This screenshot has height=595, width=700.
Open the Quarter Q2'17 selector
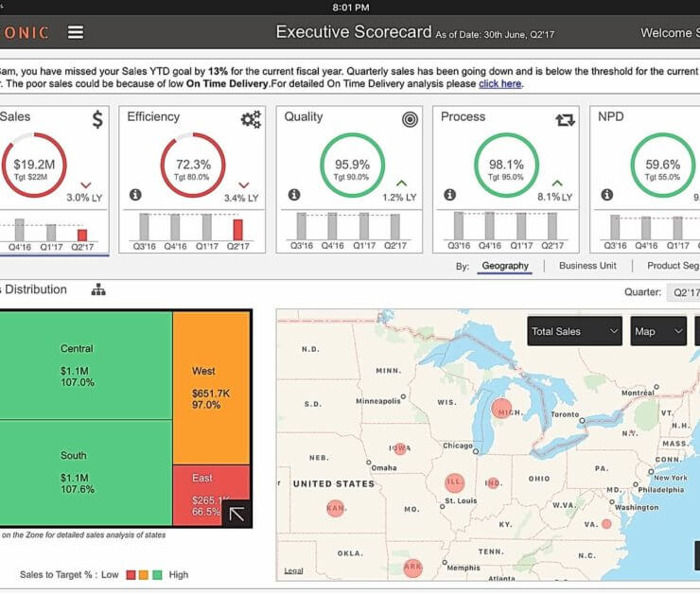click(683, 292)
